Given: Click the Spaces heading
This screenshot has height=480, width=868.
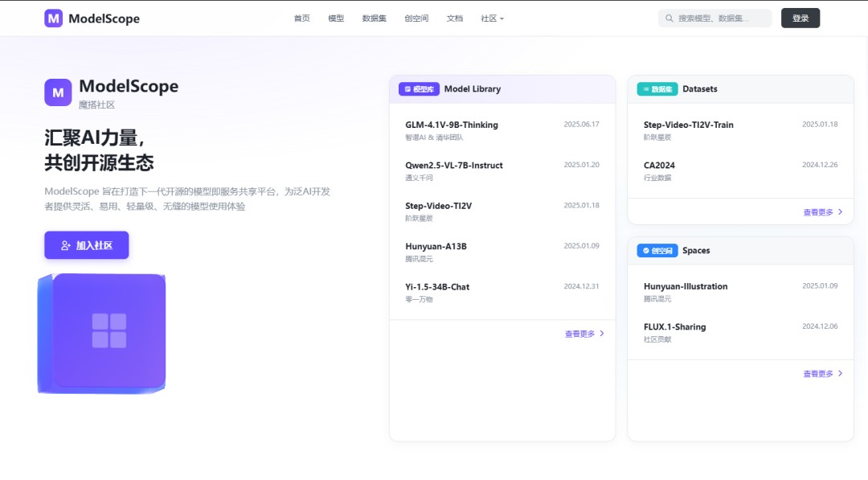Looking at the screenshot, I should point(696,251).
